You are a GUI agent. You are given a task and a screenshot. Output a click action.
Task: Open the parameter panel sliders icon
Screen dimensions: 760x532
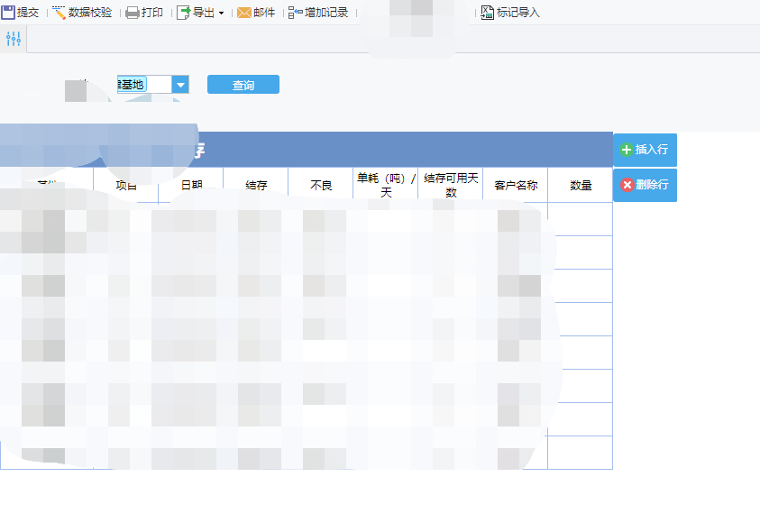point(14,39)
